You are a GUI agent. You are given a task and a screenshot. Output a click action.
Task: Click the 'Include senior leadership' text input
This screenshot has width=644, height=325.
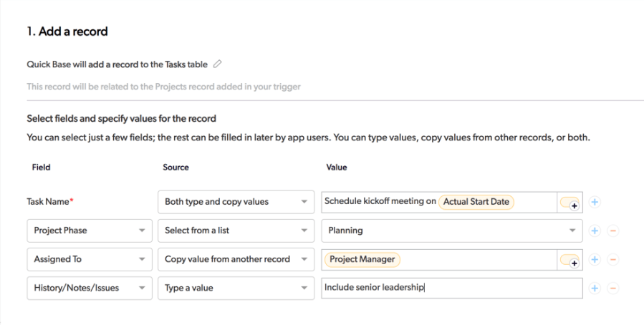click(451, 288)
